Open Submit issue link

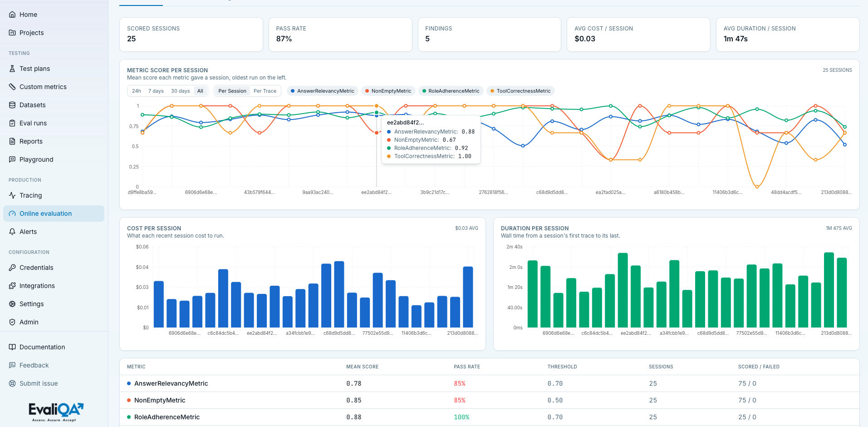(x=54, y=383)
